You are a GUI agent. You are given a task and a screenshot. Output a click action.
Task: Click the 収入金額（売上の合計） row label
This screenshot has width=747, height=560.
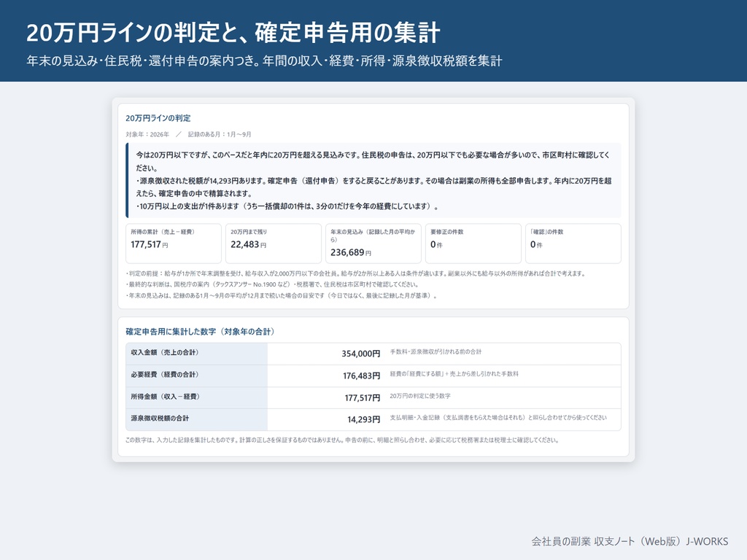click(x=164, y=352)
